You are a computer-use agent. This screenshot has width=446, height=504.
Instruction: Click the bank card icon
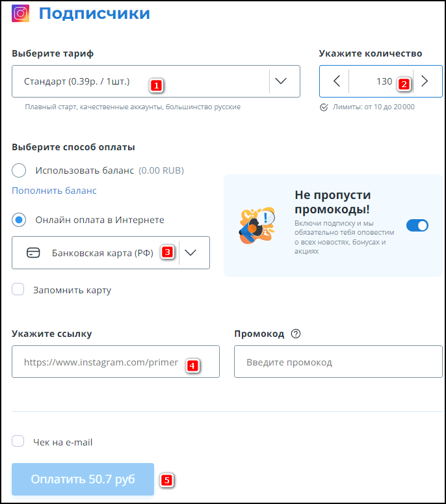click(33, 252)
